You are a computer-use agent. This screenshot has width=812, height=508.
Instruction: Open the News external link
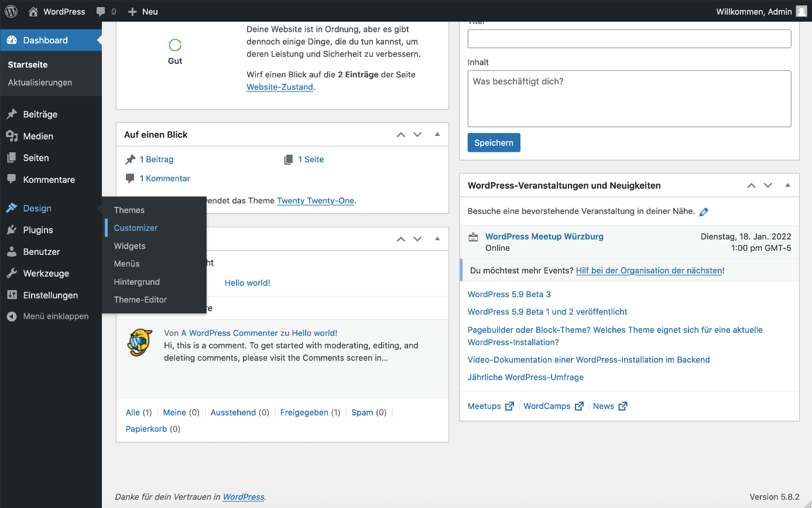[x=610, y=406]
